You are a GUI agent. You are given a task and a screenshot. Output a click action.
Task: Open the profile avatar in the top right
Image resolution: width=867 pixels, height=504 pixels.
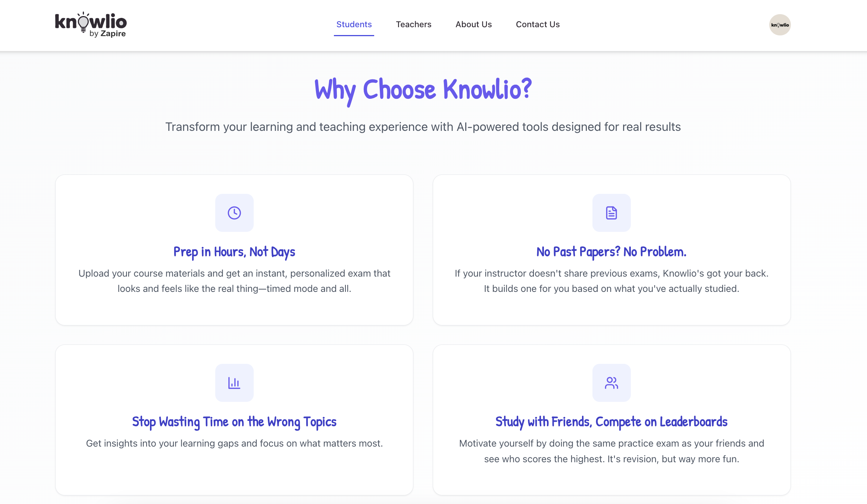(x=779, y=24)
